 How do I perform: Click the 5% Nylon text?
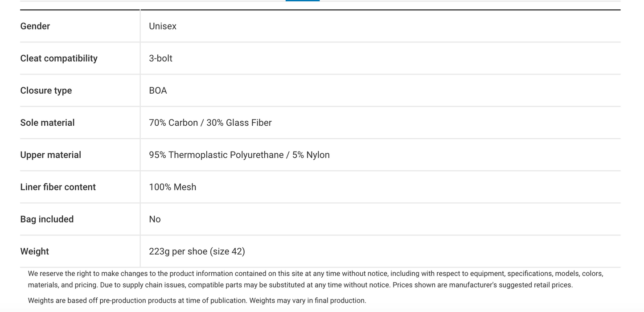311,155
